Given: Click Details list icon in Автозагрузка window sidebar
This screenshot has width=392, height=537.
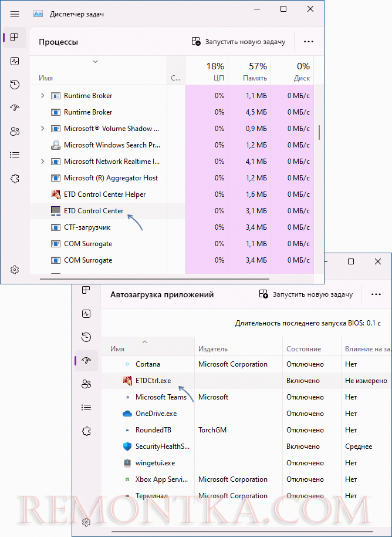Looking at the screenshot, I should [x=86, y=407].
